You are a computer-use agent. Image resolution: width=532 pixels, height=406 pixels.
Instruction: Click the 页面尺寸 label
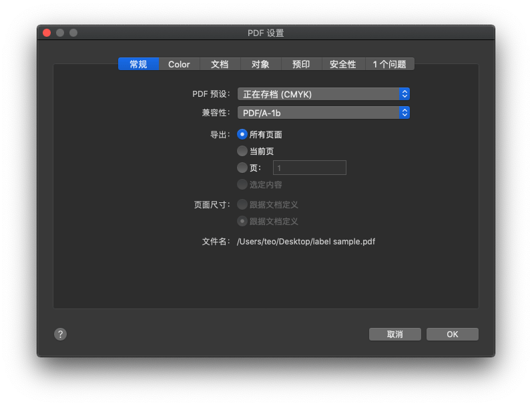(x=212, y=205)
